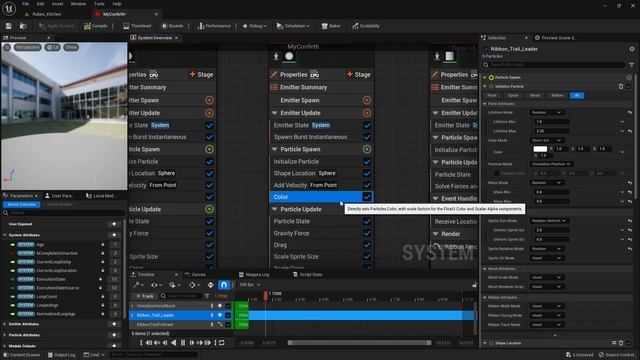Open the Thumbnail toolbar option
Screen dimensions: 640x360
pyautogui.click(x=137, y=26)
